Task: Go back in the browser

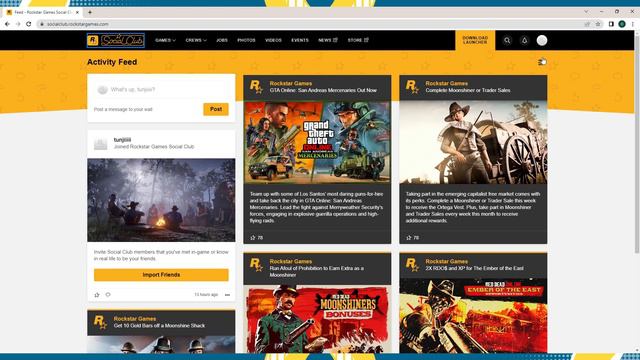Action: click(x=7, y=24)
